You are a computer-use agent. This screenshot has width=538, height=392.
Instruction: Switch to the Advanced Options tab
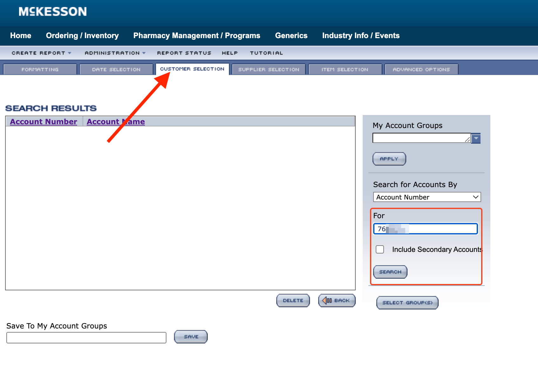coord(421,69)
